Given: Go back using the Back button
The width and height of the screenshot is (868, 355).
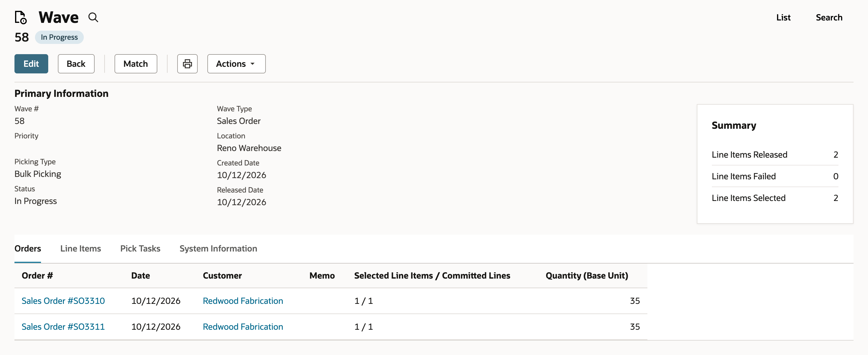Looking at the screenshot, I should [x=76, y=63].
